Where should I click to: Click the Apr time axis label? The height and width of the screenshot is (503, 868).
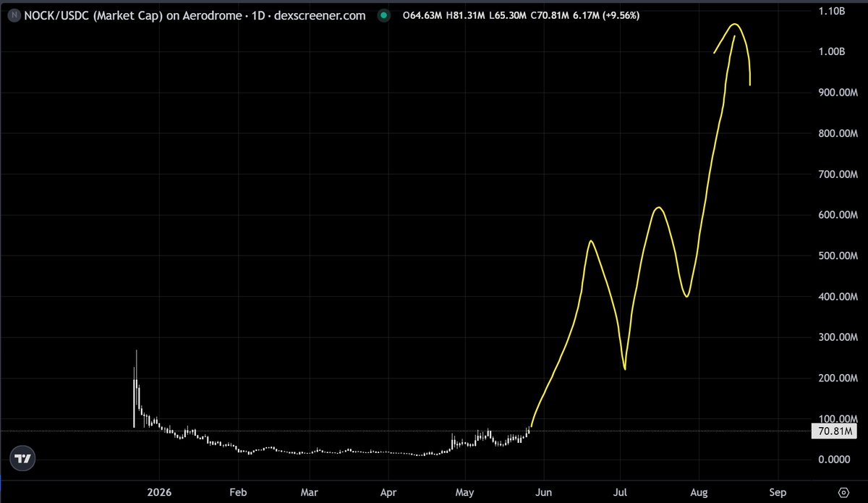[388, 492]
